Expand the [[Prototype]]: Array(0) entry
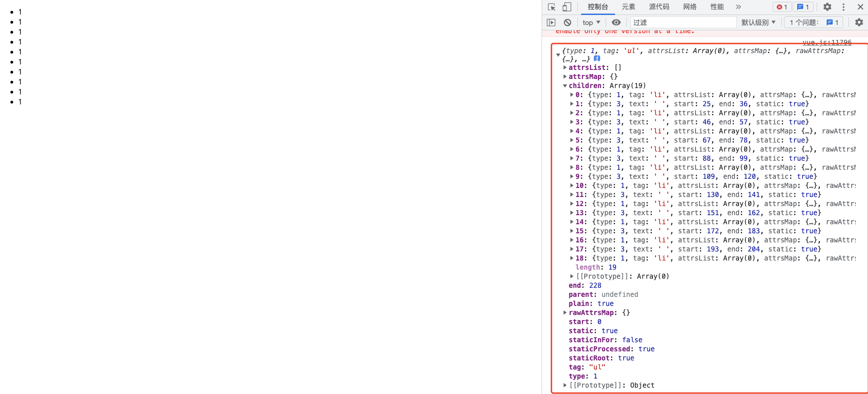This screenshot has height=394, width=868. (x=572, y=276)
